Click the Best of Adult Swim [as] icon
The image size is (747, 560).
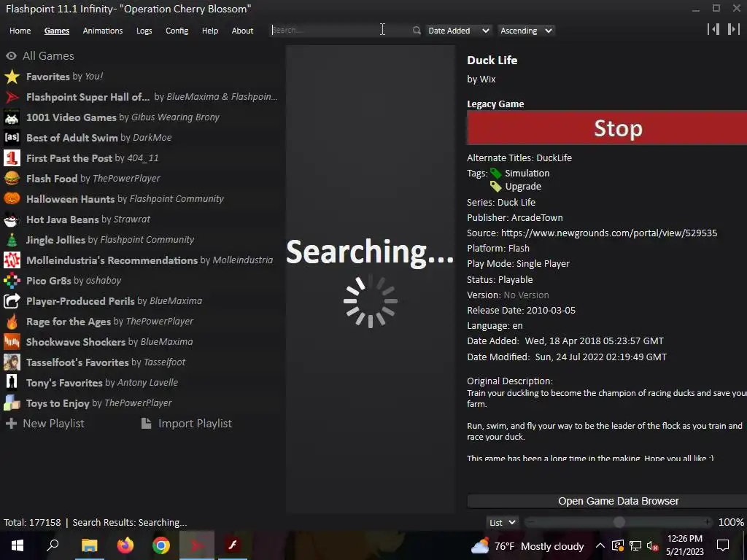click(12, 138)
